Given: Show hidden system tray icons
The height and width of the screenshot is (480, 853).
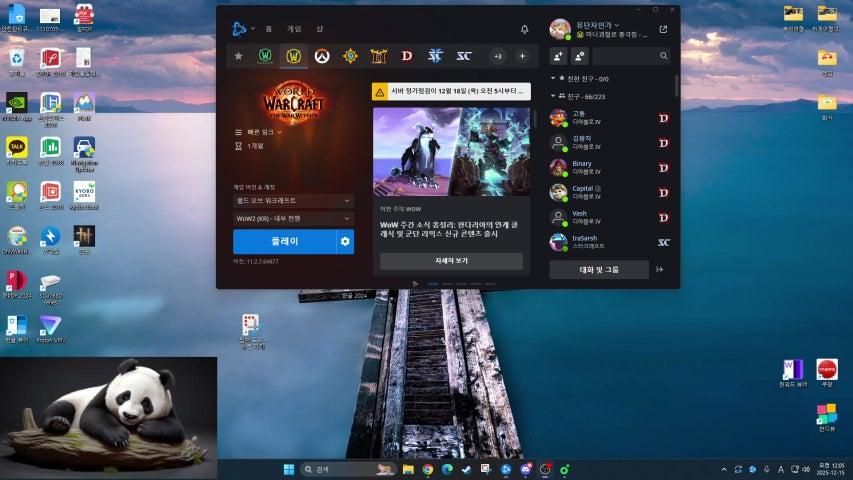Looking at the screenshot, I should (724, 469).
